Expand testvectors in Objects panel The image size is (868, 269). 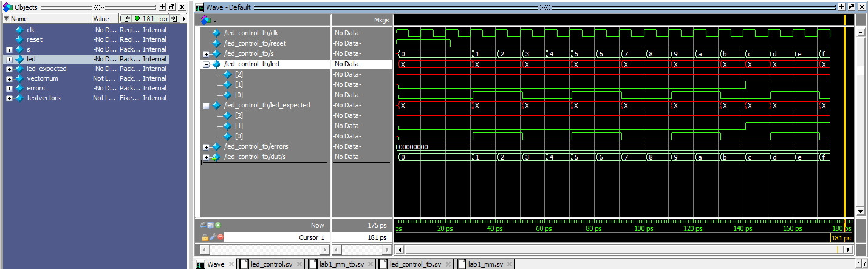[x=9, y=98]
